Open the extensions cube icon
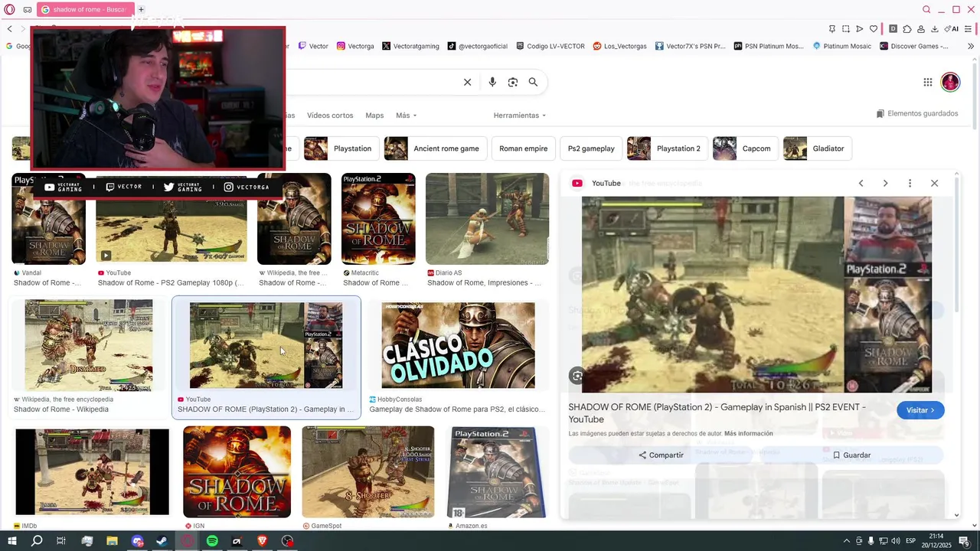980x551 pixels. coord(907,29)
